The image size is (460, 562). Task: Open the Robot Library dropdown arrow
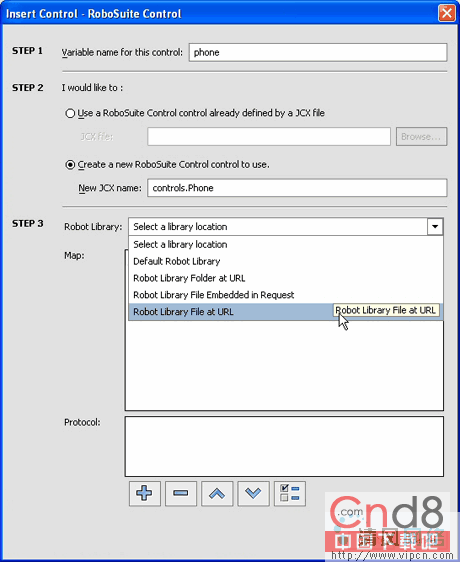pos(435,227)
